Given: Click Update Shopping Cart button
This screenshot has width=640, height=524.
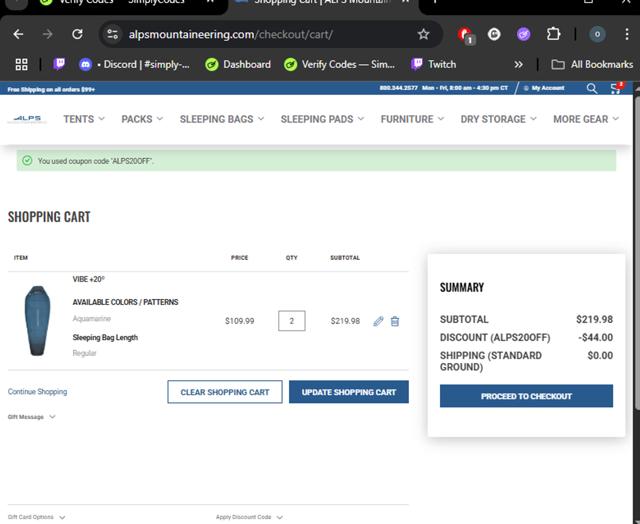Looking at the screenshot, I should (349, 392).
